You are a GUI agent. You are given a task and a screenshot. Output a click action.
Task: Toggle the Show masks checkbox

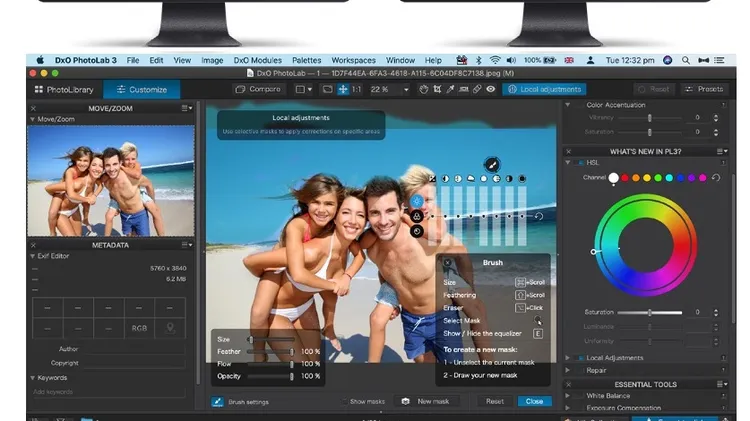click(x=344, y=401)
